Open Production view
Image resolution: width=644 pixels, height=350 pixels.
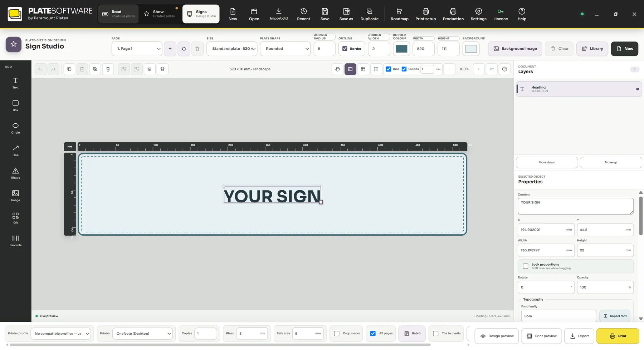coord(453,14)
